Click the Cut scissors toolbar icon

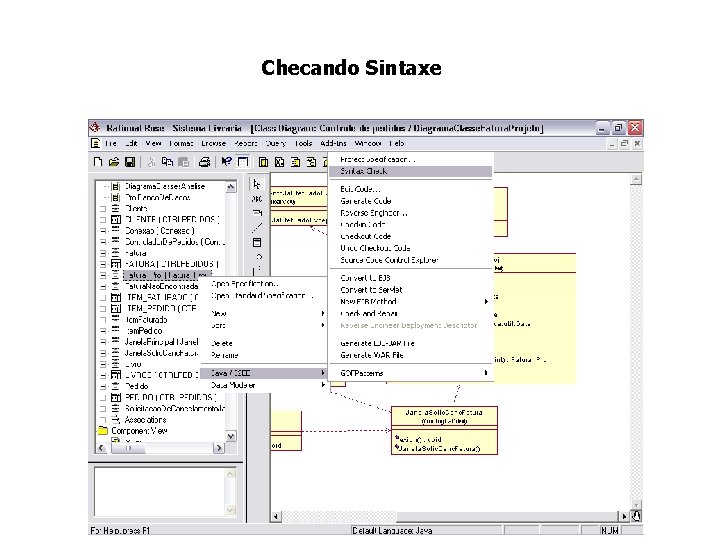152,162
